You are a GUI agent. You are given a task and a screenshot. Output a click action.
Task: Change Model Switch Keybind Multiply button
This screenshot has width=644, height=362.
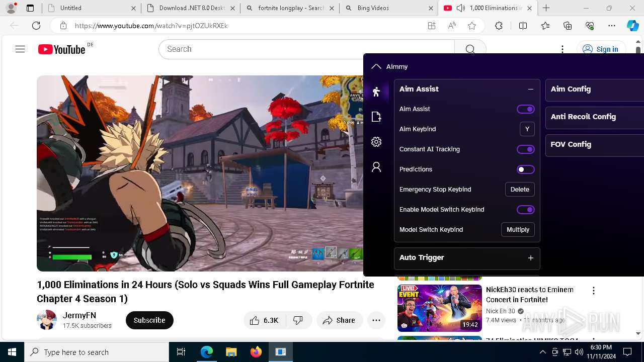(x=518, y=230)
